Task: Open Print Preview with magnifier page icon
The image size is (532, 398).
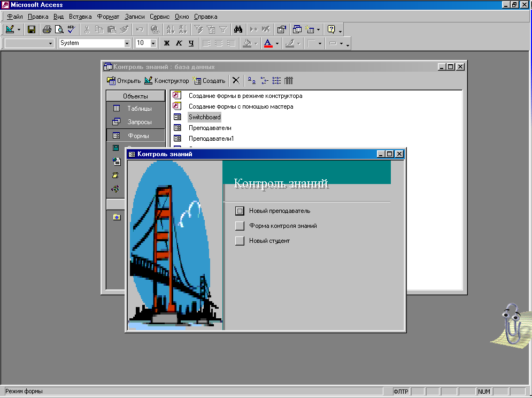Action: (x=59, y=29)
